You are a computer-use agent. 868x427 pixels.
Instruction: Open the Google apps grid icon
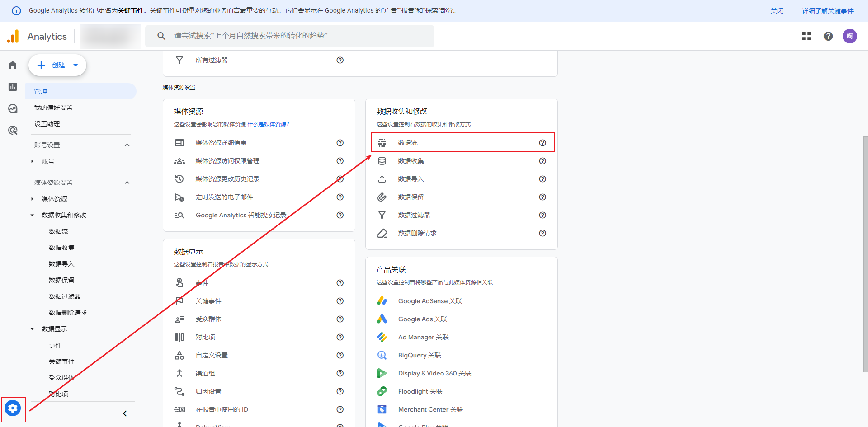[x=806, y=36]
